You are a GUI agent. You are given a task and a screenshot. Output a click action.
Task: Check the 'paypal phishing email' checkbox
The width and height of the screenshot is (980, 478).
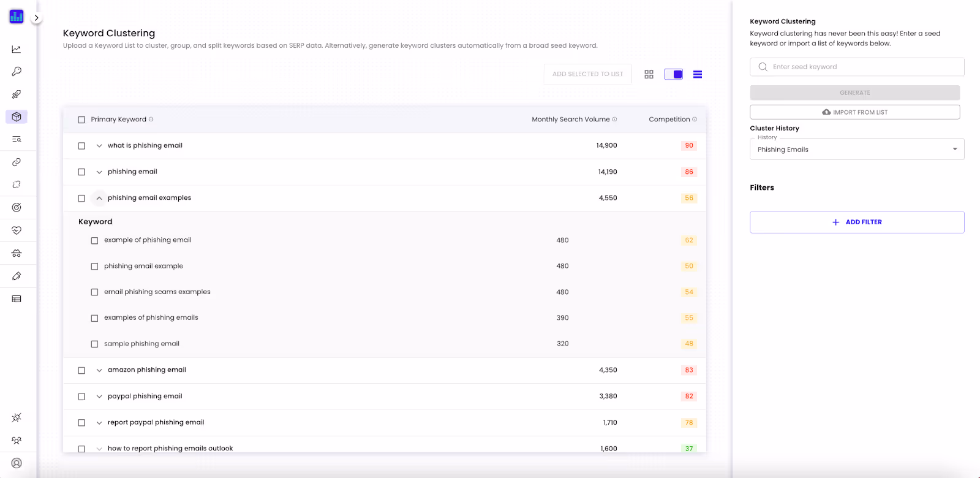point(81,396)
